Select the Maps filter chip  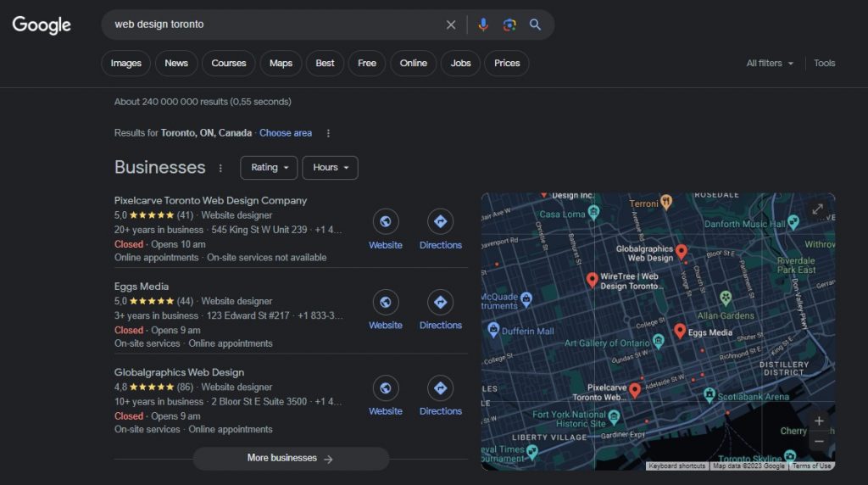(x=281, y=64)
